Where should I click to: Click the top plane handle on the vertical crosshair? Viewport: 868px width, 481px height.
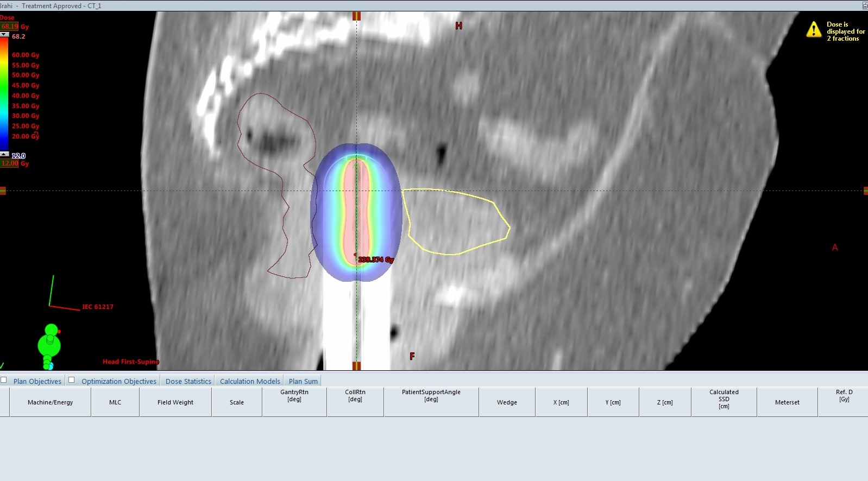(x=356, y=16)
